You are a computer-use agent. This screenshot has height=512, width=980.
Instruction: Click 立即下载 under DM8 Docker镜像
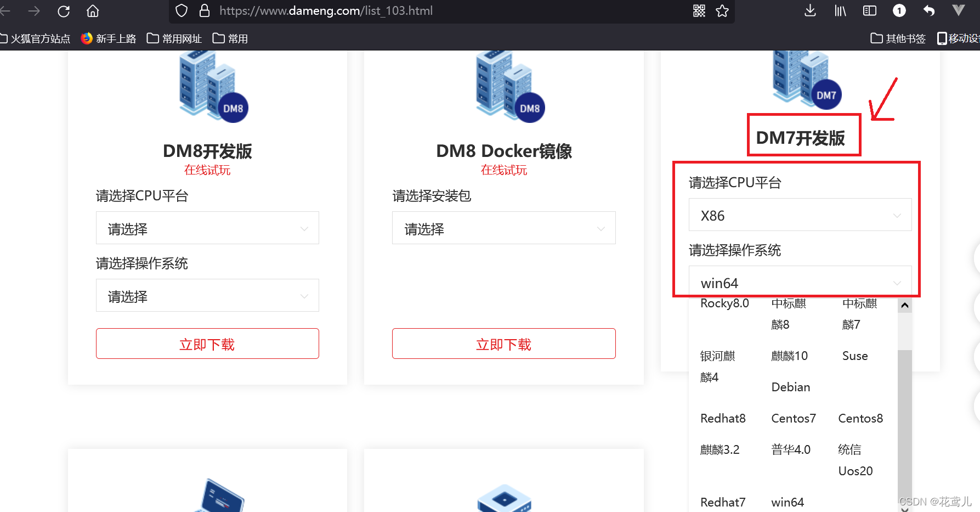coord(504,344)
